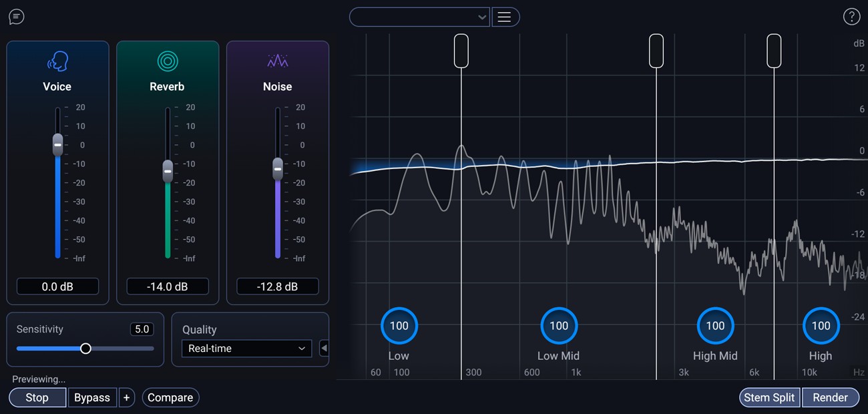
Task: Click the Voice gain fader
Action: (57, 145)
